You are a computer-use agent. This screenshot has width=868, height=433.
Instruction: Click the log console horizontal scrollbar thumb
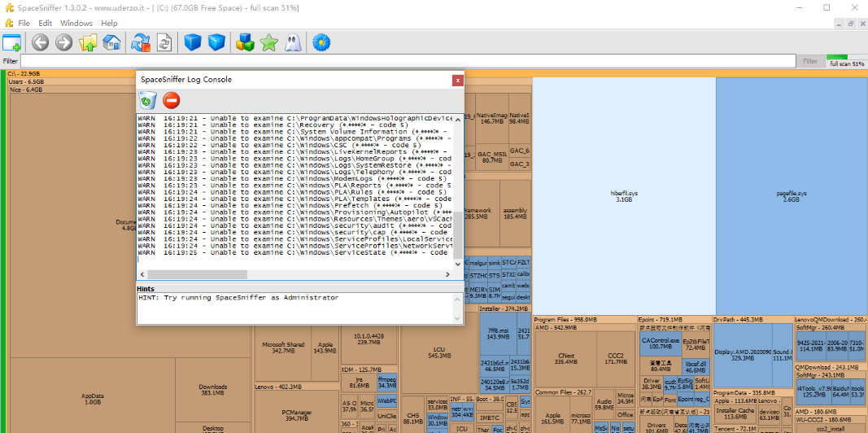click(x=197, y=274)
